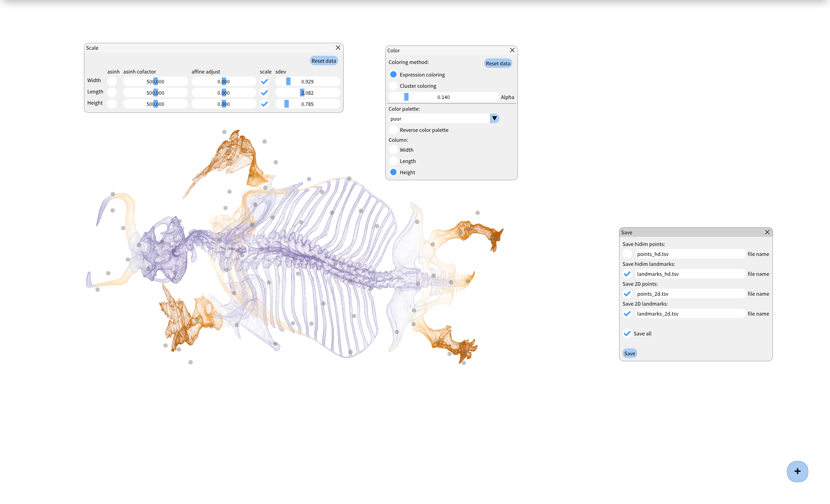Click the Save button
This screenshot has width=830, height=504.
click(629, 354)
